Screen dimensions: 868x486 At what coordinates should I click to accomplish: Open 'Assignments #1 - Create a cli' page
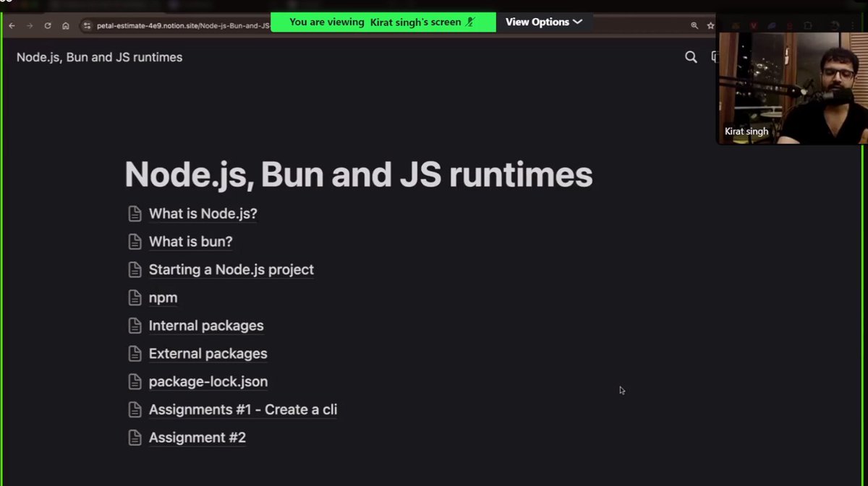click(243, 410)
